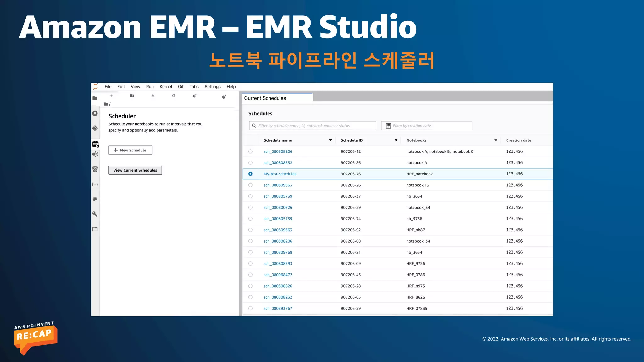Open the sch_080893767 schedule link
The width and height of the screenshot is (644, 362).
point(278,308)
